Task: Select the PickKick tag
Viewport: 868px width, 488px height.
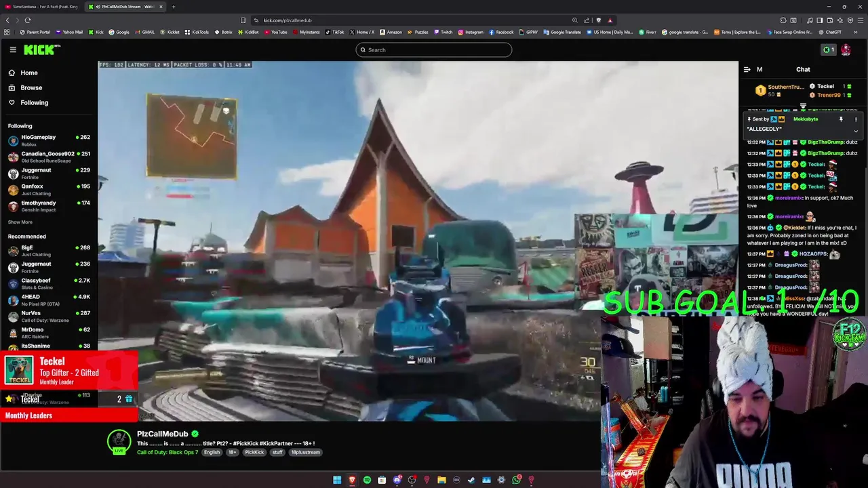Action: 254,452
